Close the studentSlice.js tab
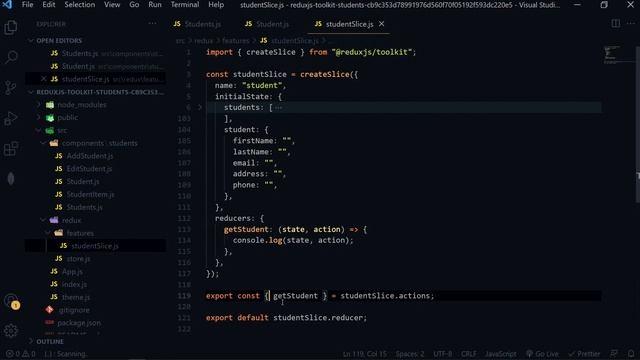 tap(381, 24)
